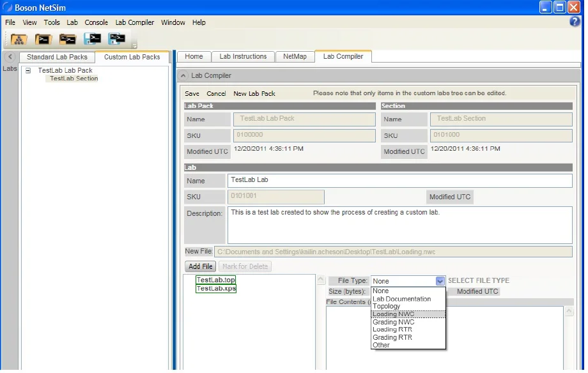The image size is (588, 373).
Task: Click the File Contents scroll-up arrow
Action: (569, 311)
